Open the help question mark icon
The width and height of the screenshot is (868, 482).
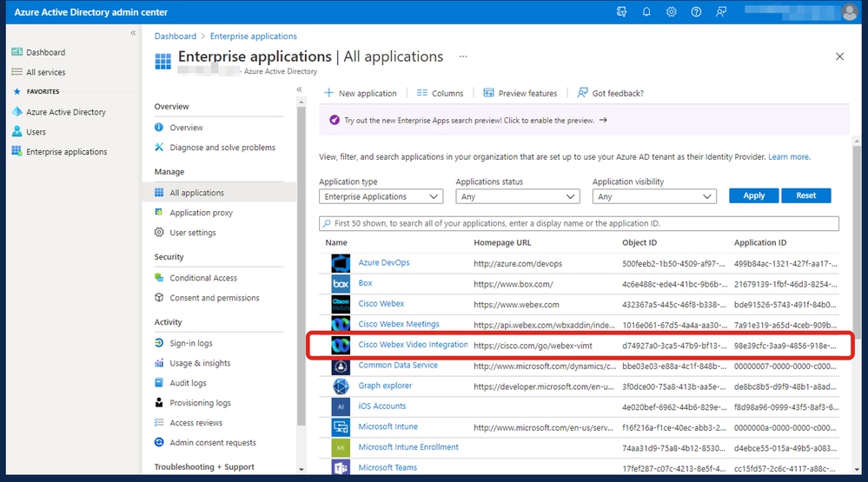(x=696, y=11)
